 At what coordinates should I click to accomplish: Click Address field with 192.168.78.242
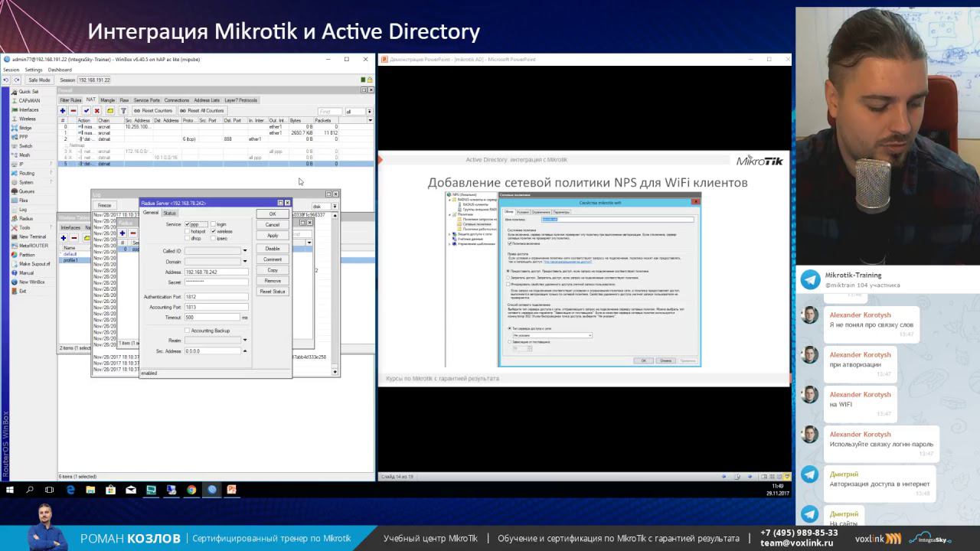tap(217, 272)
